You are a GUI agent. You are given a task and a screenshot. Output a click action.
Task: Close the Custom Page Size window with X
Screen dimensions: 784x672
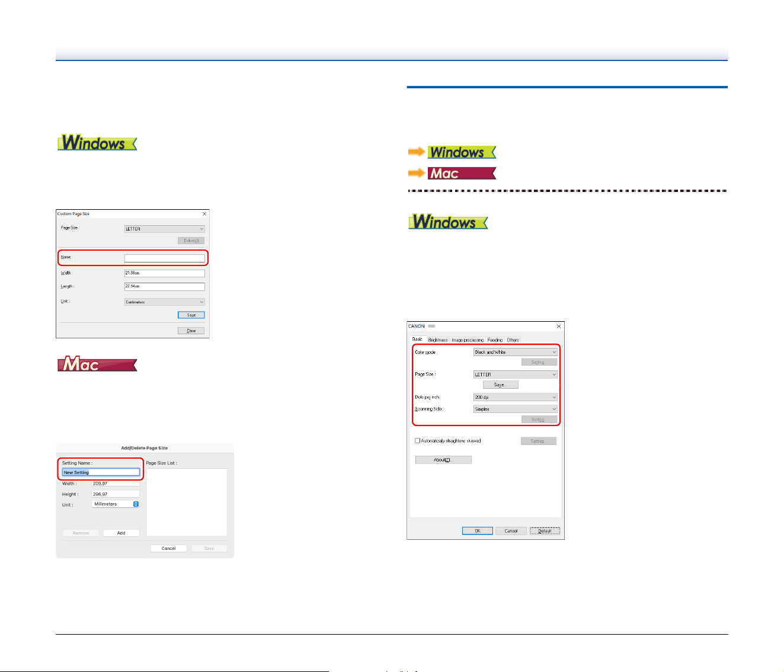click(204, 213)
